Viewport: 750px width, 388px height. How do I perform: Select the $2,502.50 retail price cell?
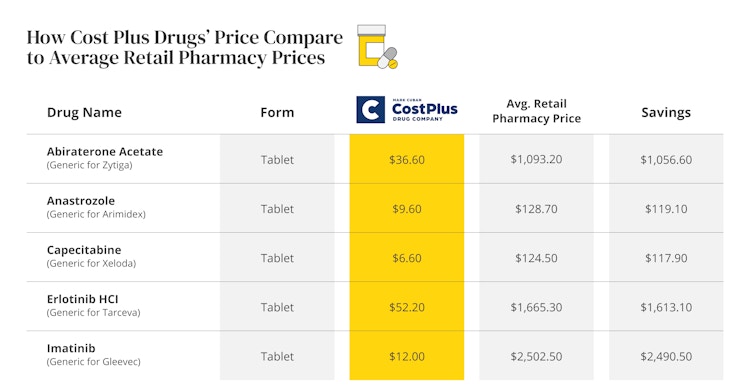[536, 356]
